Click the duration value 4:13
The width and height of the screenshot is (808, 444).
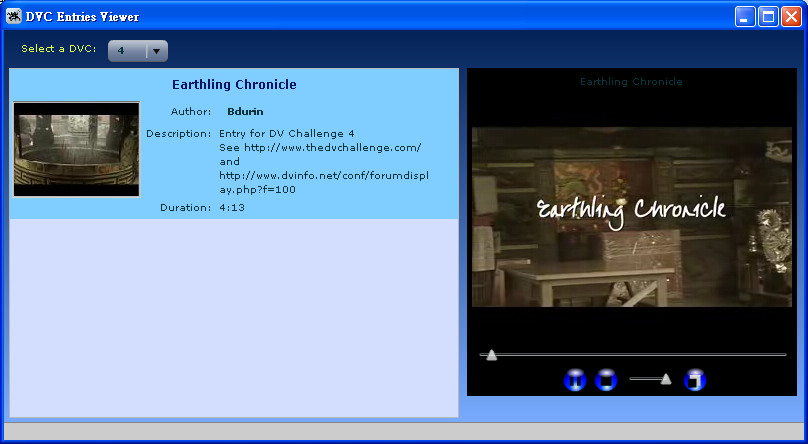coord(232,208)
